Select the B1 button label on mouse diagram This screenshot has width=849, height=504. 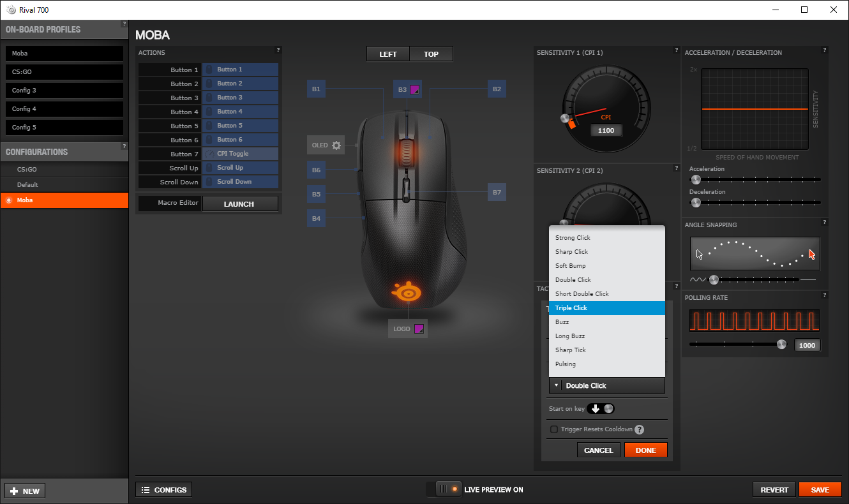coord(316,89)
